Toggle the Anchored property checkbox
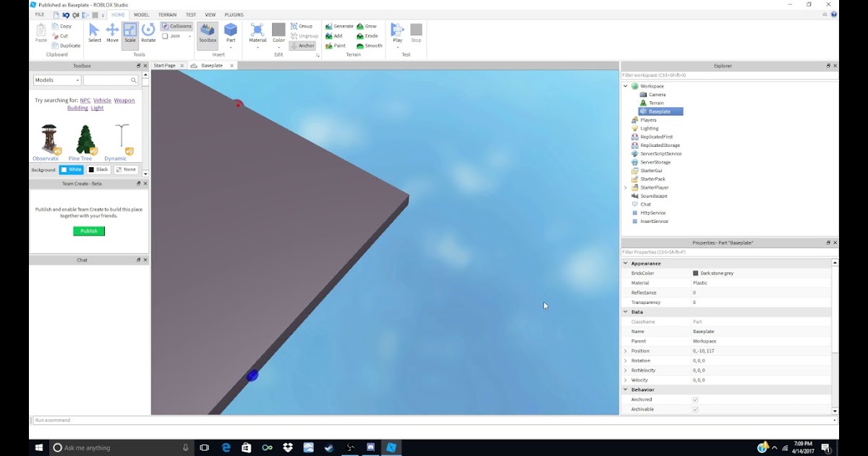The width and height of the screenshot is (868, 456). tap(696, 400)
